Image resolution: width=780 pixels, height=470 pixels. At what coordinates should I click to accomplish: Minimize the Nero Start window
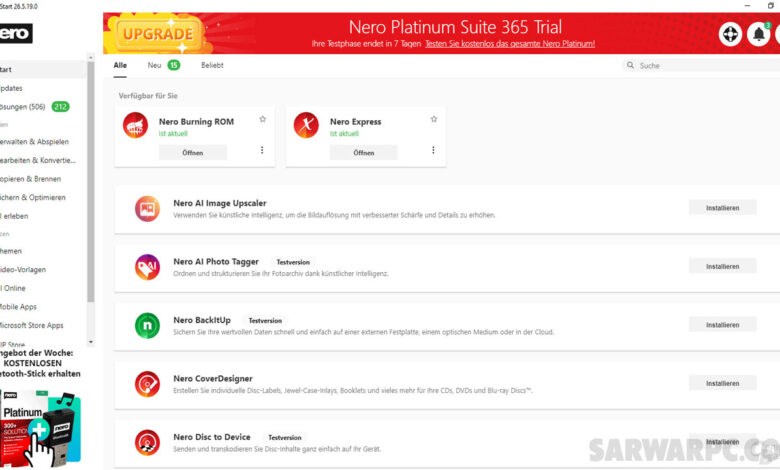click(747, 5)
